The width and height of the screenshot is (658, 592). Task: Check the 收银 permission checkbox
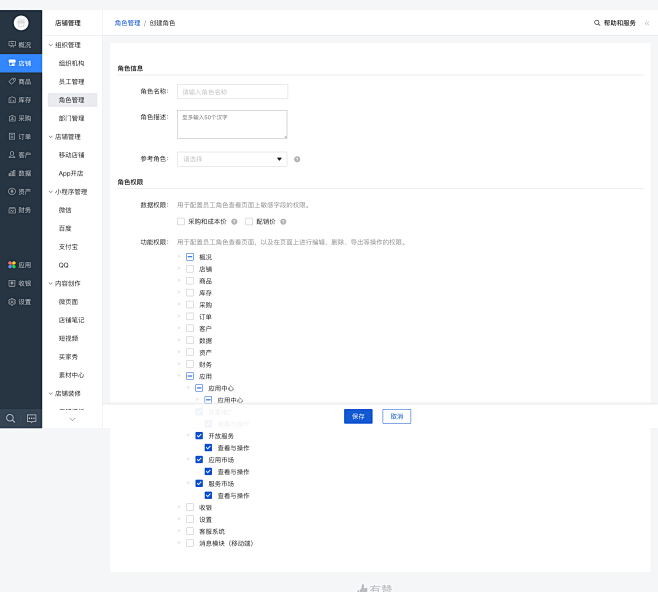coord(190,507)
